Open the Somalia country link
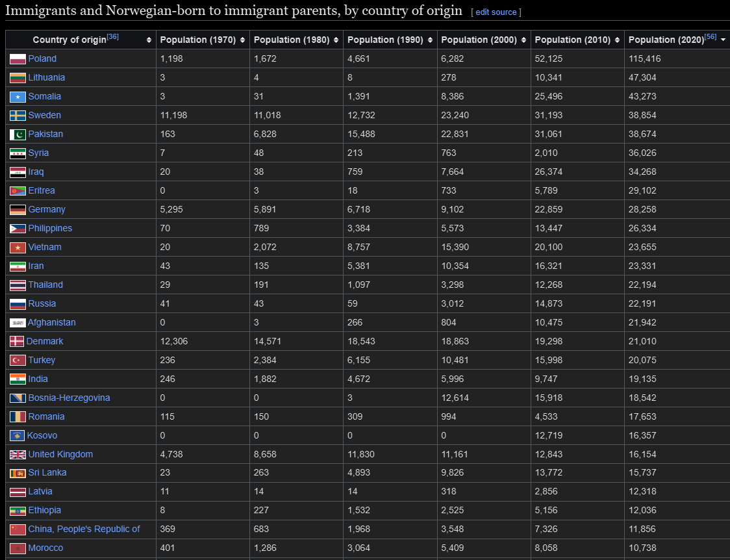 [x=45, y=96]
